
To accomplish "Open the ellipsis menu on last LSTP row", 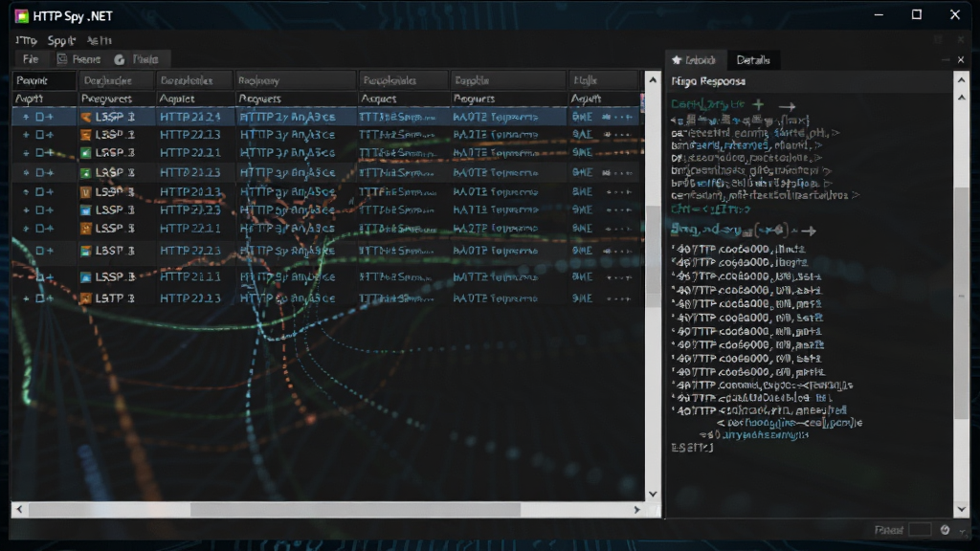I will 618,298.
